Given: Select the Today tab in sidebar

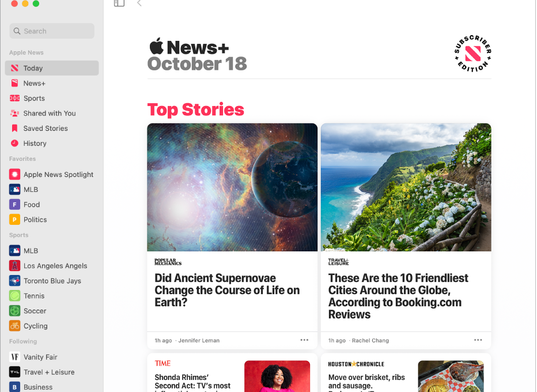Looking at the screenshot, I should tap(52, 68).
